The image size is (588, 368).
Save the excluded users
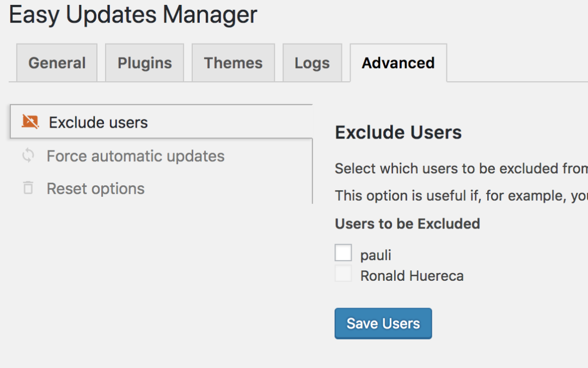(x=383, y=324)
